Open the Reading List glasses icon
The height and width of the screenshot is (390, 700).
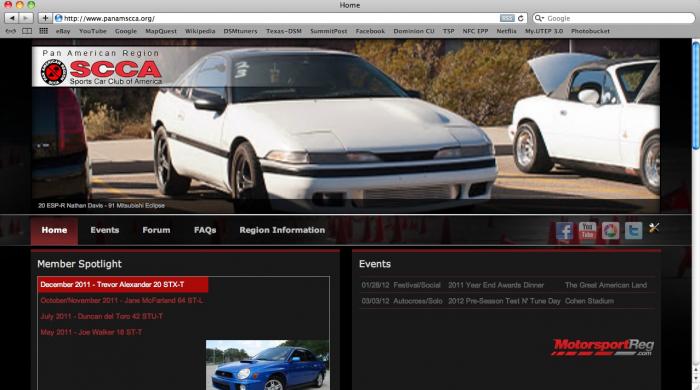point(10,31)
